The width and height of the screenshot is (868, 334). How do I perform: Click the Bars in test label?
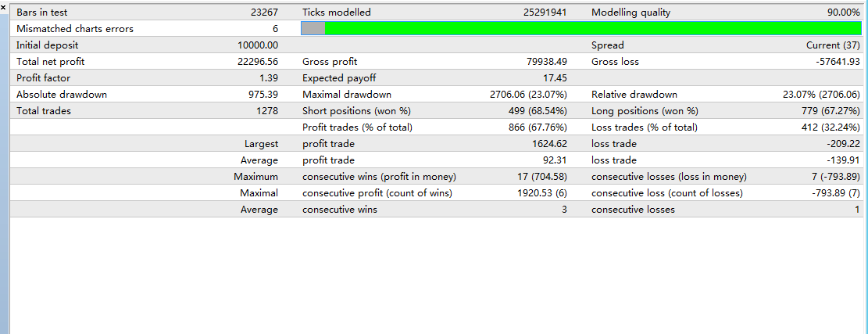[42, 13]
